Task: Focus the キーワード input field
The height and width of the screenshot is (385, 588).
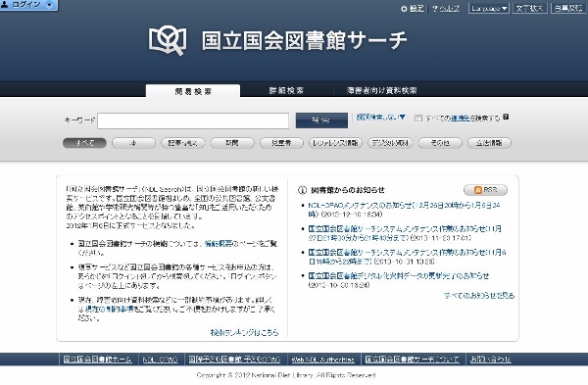Action: coord(193,120)
